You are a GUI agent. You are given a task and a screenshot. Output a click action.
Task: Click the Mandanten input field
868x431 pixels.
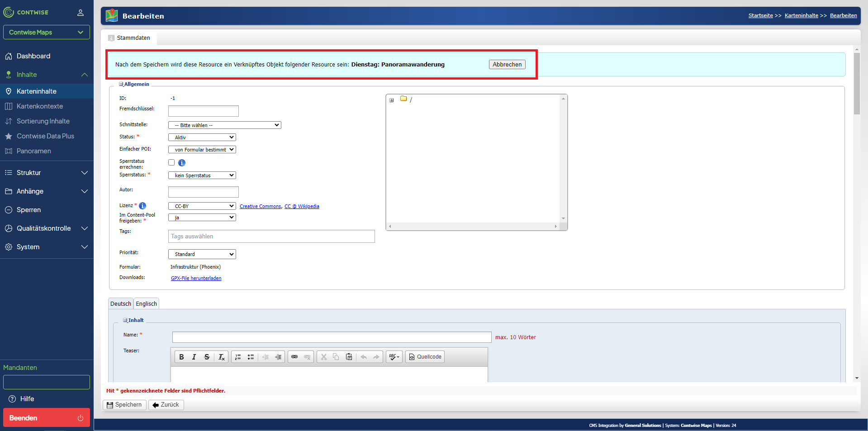(x=47, y=382)
